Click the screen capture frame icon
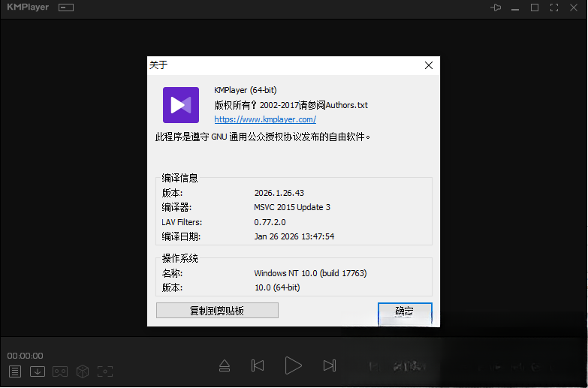Viewport: 588px width, 388px height. click(105, 371)
